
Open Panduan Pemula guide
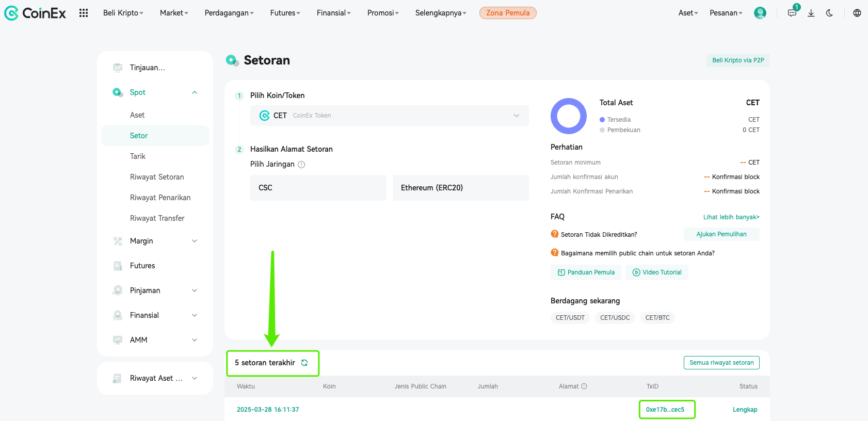coord(586,272)
